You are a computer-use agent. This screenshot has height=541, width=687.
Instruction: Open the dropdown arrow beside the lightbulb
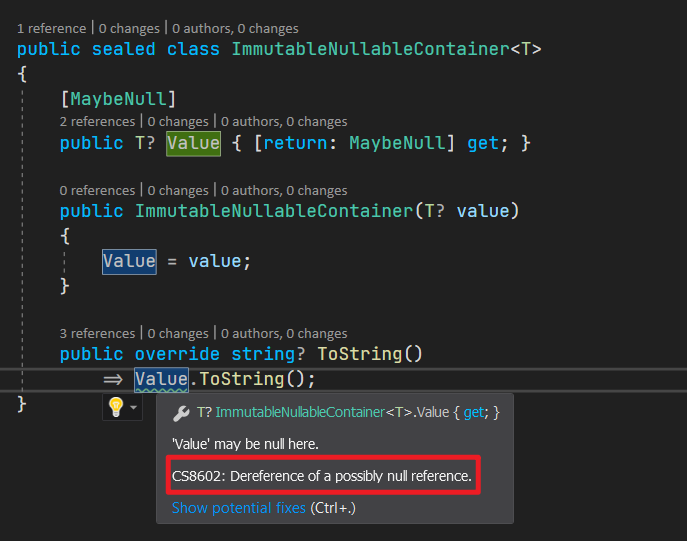point(134,407)
